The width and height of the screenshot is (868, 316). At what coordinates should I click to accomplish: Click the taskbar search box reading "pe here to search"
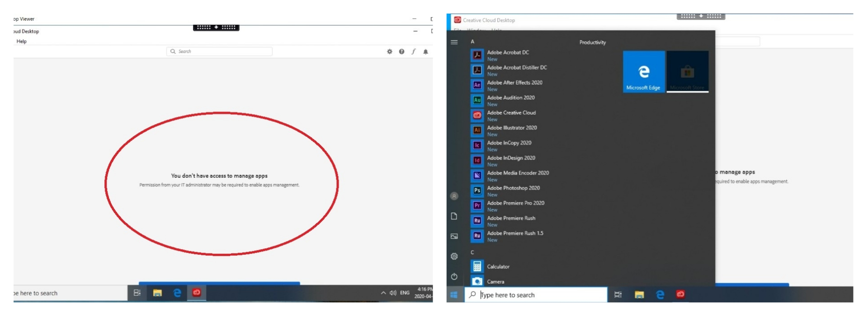(70, 293)
